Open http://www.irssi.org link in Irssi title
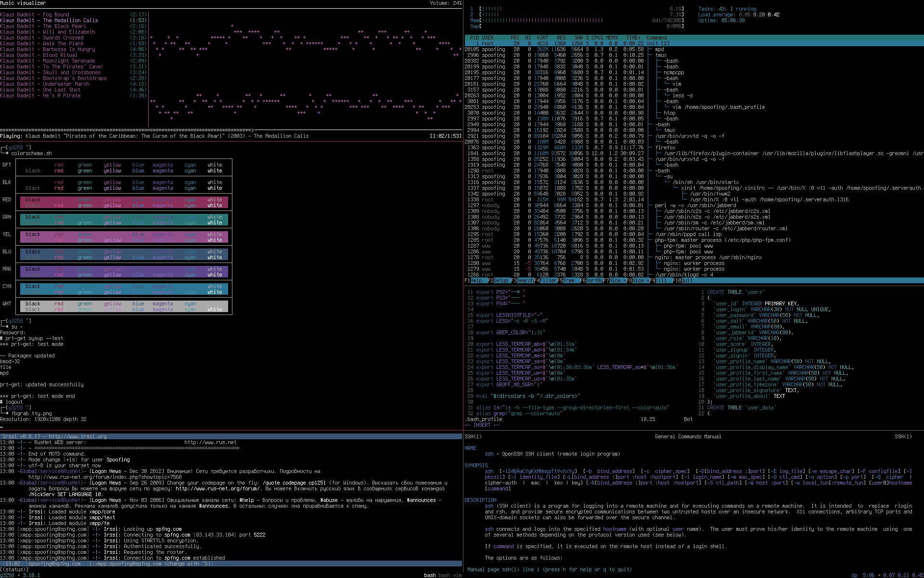The image size is (924, 578). [77, 436]
